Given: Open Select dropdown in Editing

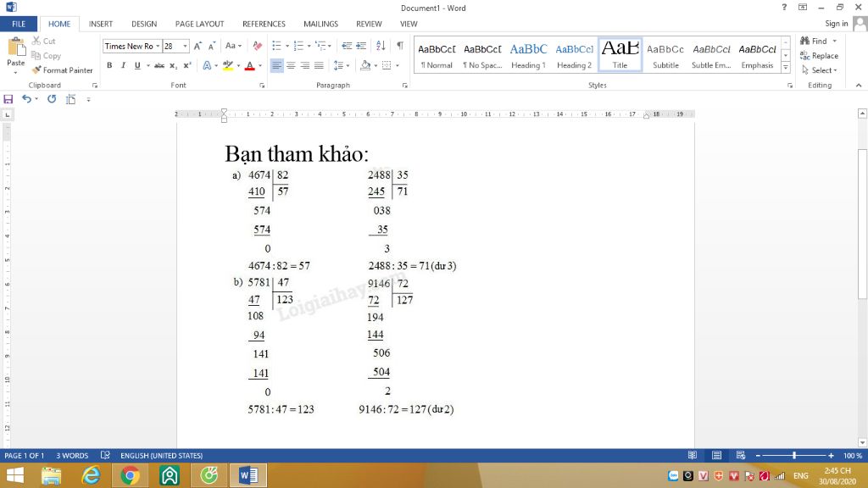Looking at the screenshot, I should [820, 70].
